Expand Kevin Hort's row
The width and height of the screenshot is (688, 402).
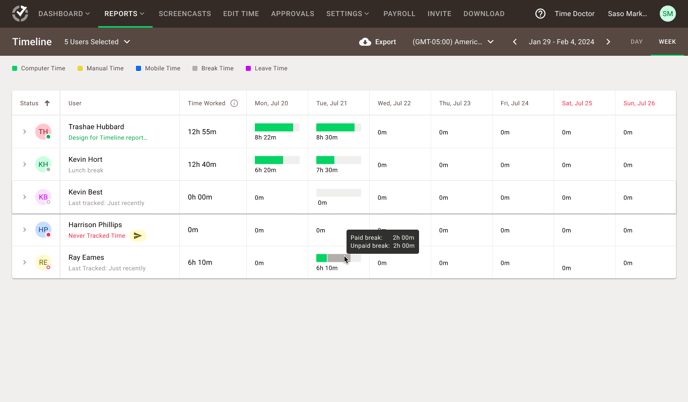point(25,164)
